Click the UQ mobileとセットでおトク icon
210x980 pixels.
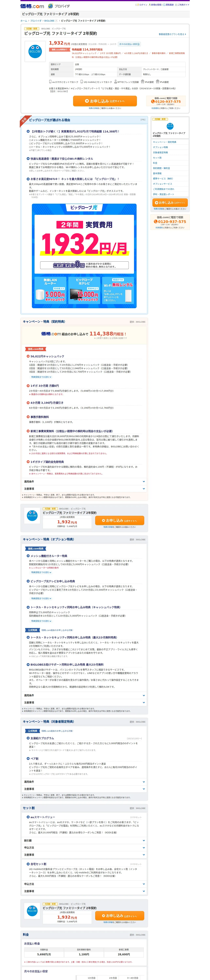click(82, 81)
